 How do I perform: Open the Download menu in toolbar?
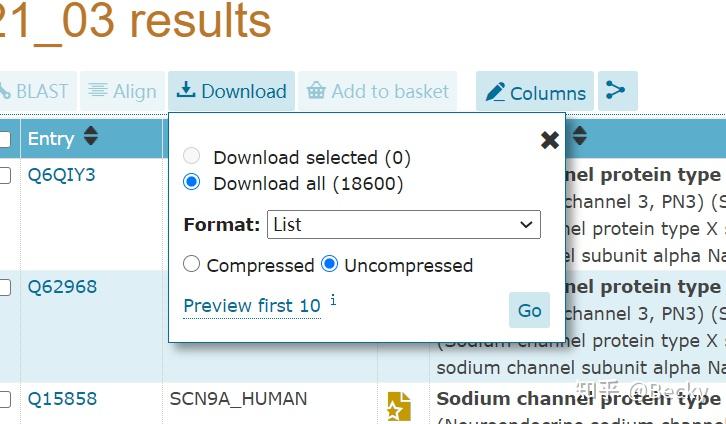(231, 92)
